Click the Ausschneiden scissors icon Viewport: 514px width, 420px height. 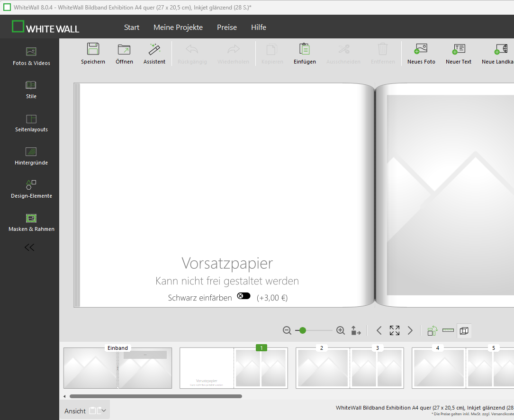(x=343, y=49)
